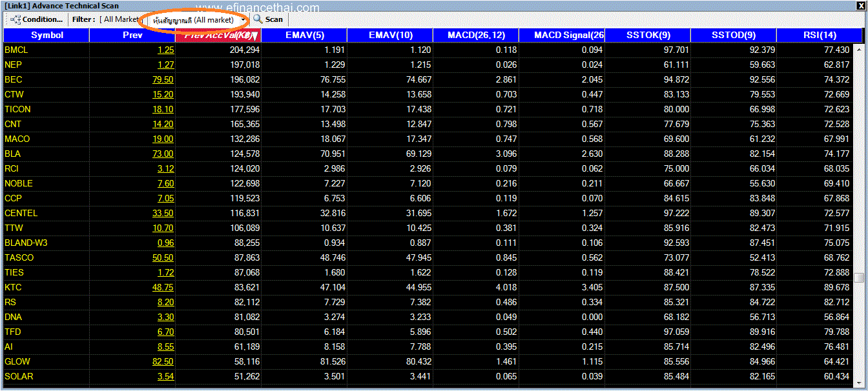Click BLA MACD value 3.096
Viewport: 868px width, 391px height.
506,154
